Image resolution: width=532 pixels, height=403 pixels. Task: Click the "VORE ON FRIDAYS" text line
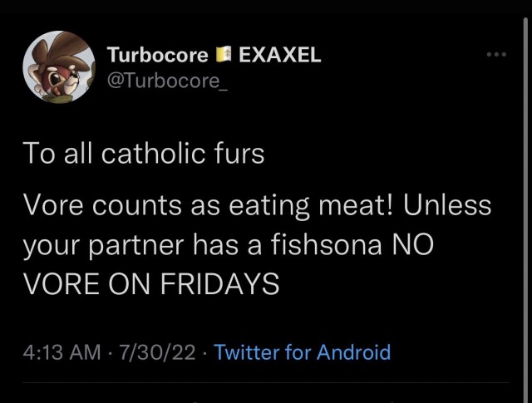[150, 284]
